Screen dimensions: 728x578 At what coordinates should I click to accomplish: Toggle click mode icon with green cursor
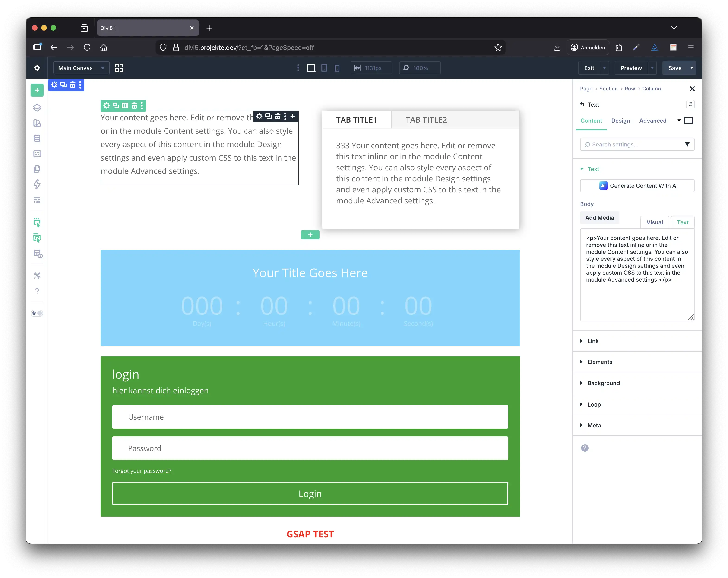click(37, 222)
